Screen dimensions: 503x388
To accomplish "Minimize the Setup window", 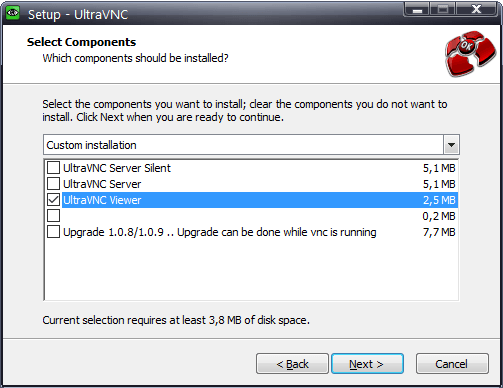I will click(417, 9).
